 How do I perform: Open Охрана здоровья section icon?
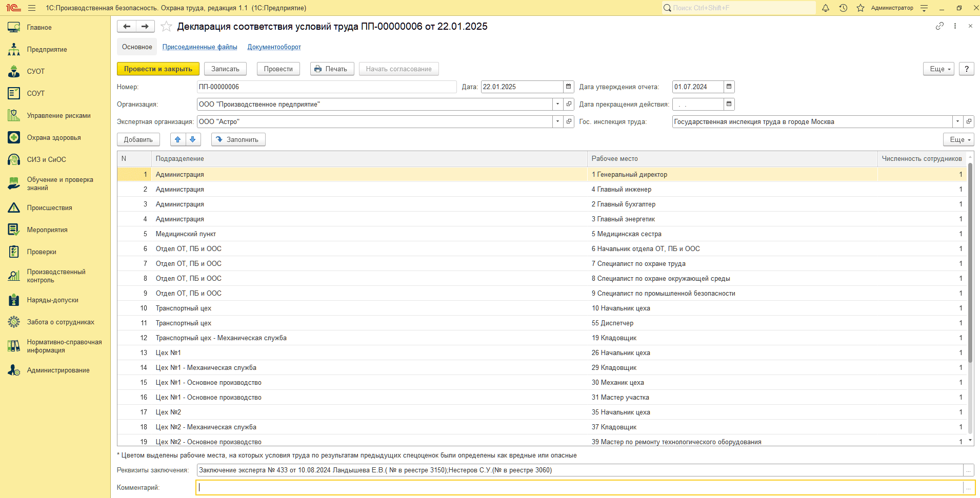point(14,138)
